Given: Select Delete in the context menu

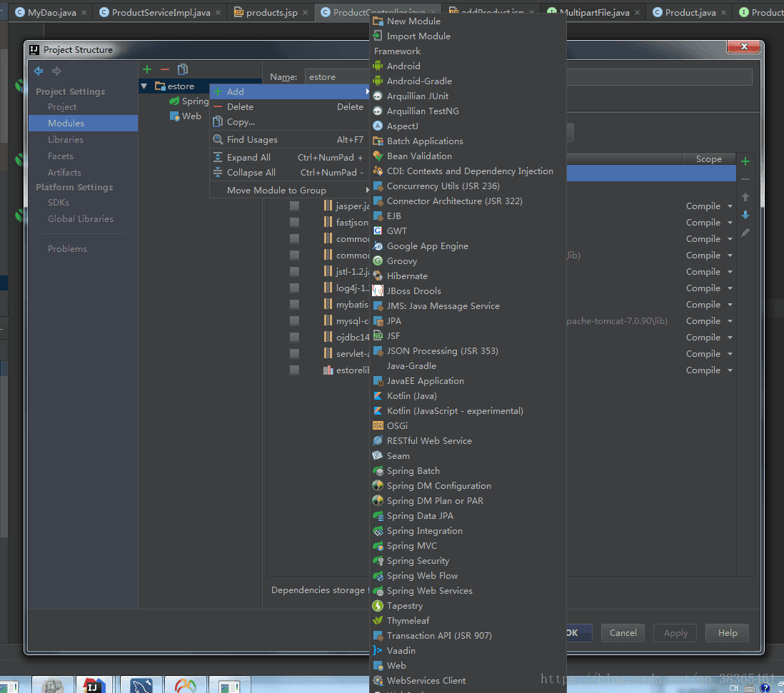Looking at the screenshot, I should [290, 107].
